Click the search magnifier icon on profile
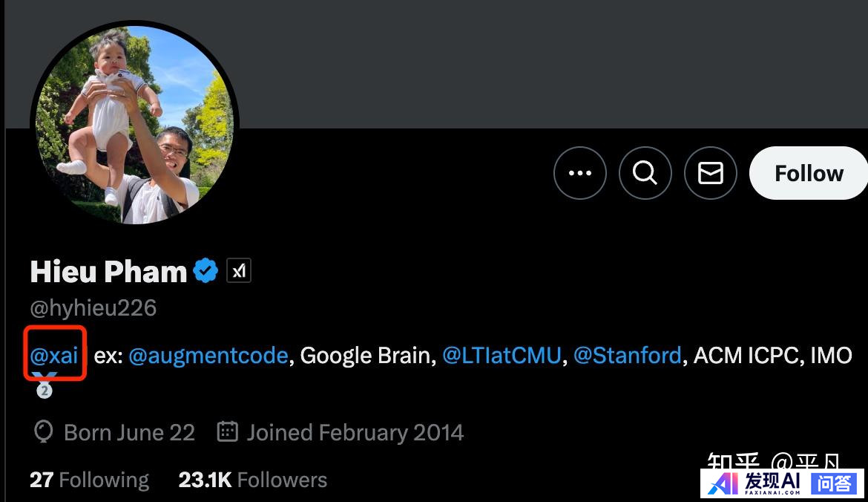This screenshot has width=868, height=502. (x=645, y=173)
